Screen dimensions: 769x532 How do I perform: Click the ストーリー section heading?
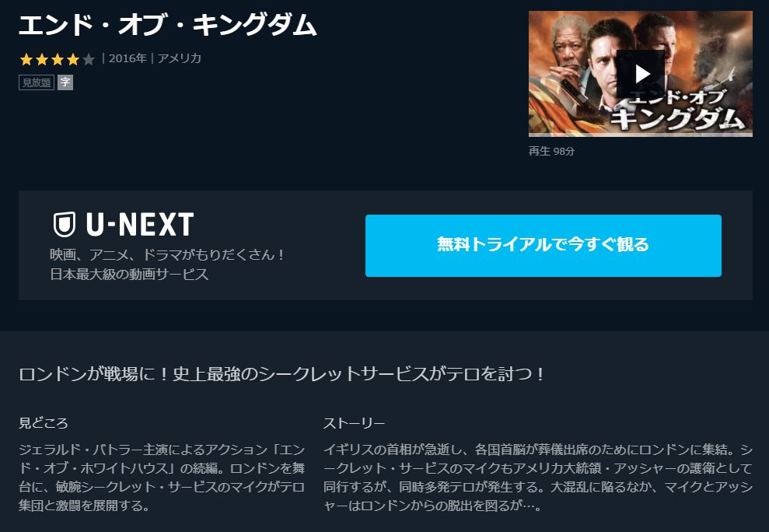tap(354, 423)
